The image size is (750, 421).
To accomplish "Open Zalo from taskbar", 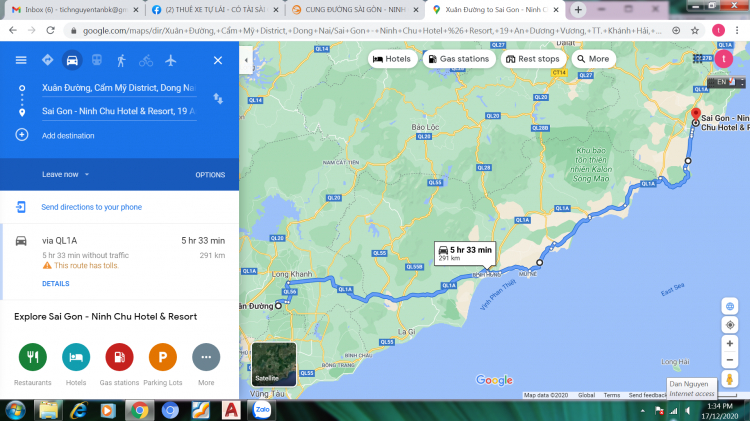I will [262, 410].
